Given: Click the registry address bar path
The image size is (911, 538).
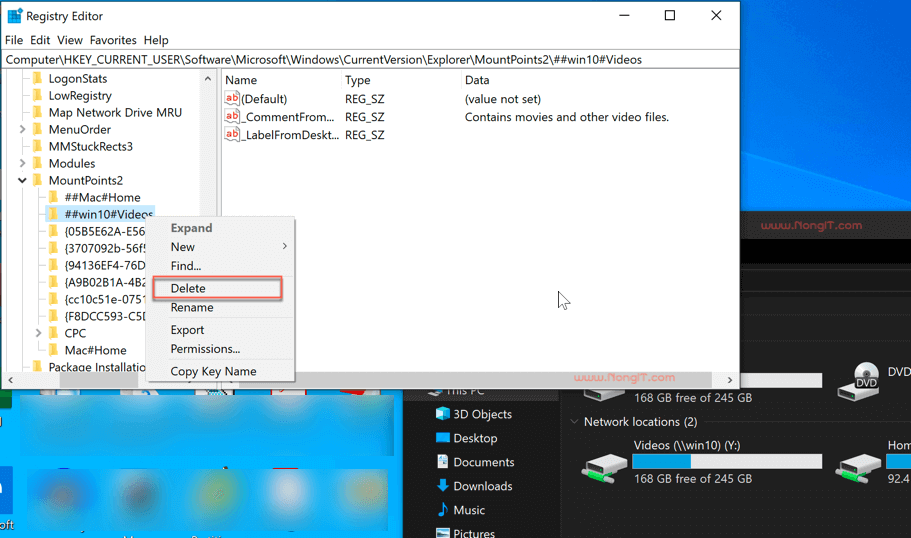Looking at the screenshot, I should click(371, 59).
